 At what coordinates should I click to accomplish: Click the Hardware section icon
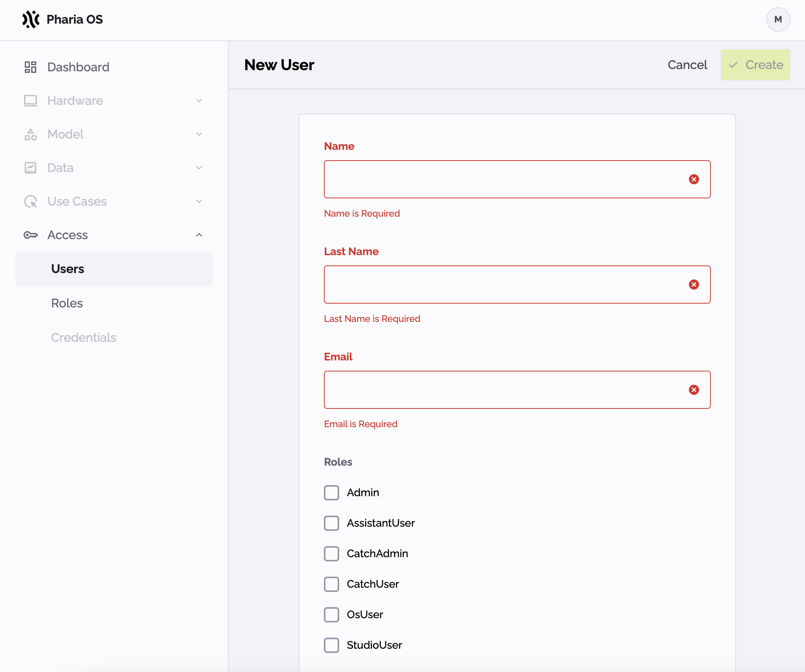pos(30,100)
